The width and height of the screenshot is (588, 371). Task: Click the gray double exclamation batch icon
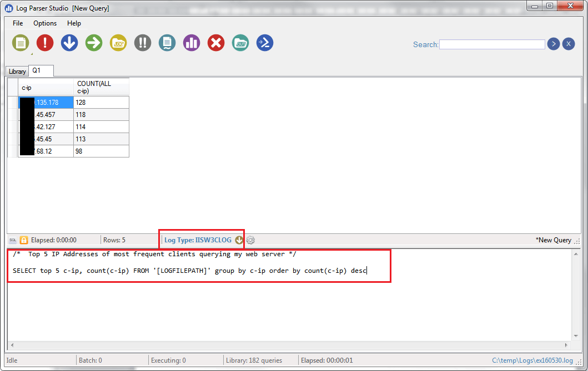143,43
